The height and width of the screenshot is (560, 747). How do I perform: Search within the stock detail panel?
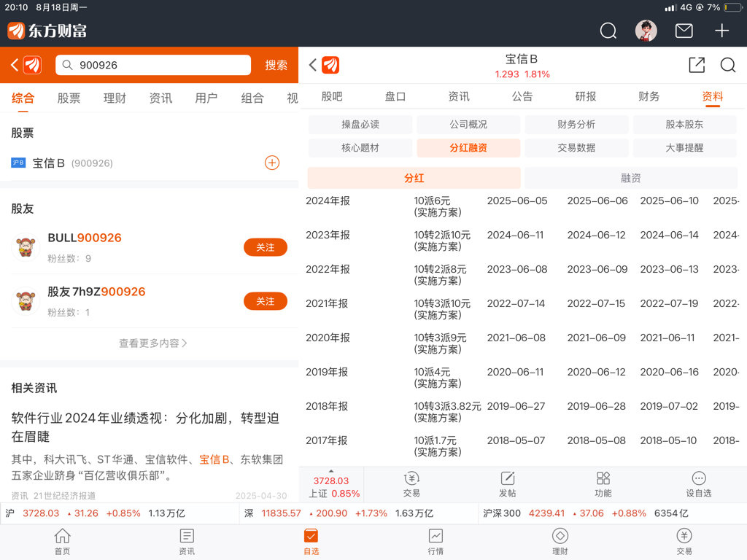(727, 65)
